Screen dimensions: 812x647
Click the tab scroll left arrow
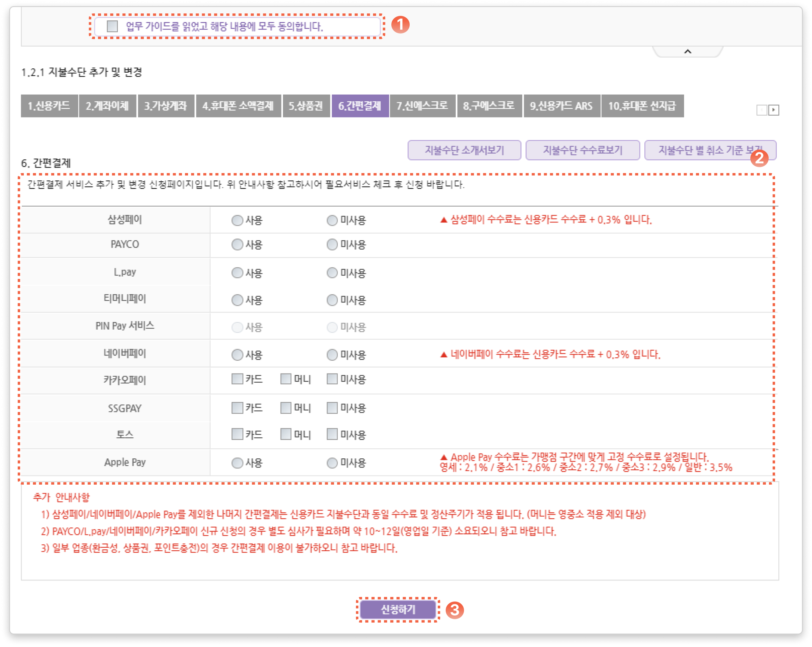pos(762,110)
